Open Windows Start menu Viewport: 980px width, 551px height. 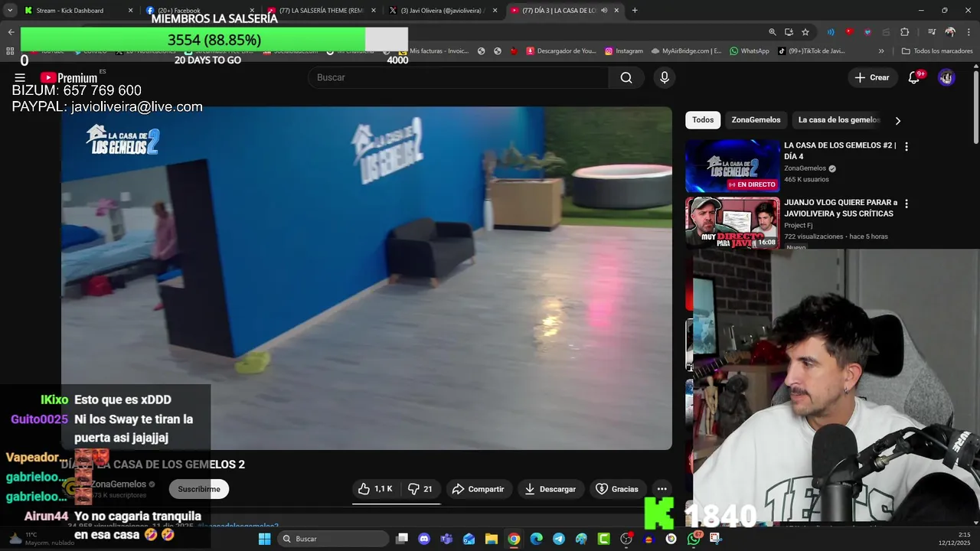point(264,539)
